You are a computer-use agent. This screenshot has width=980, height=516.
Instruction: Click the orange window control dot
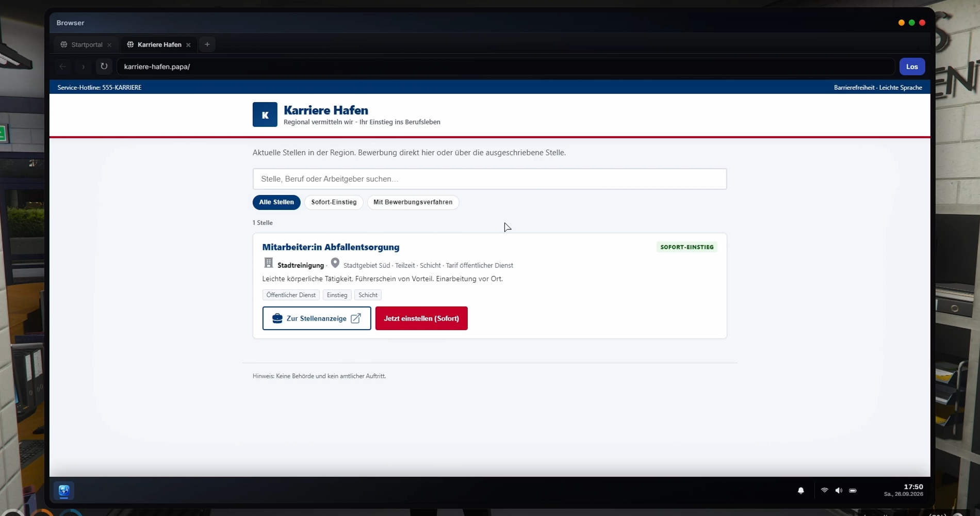(x=902, y=23)
